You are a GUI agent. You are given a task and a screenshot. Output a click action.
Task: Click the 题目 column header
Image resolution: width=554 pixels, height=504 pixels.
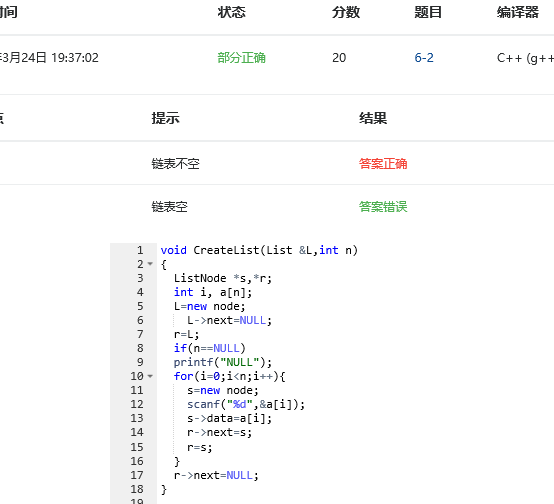click(428, 12)
